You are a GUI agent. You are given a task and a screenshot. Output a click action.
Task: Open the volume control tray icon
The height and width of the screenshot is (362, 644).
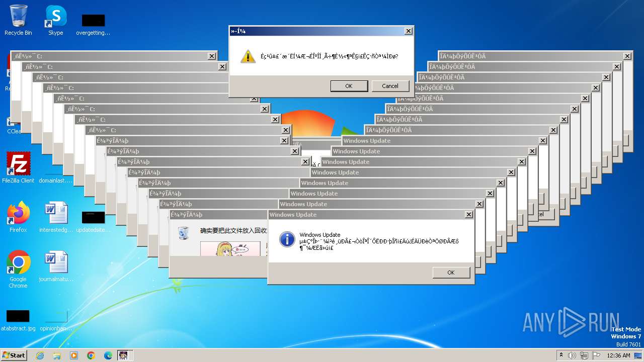coord(572,355)
